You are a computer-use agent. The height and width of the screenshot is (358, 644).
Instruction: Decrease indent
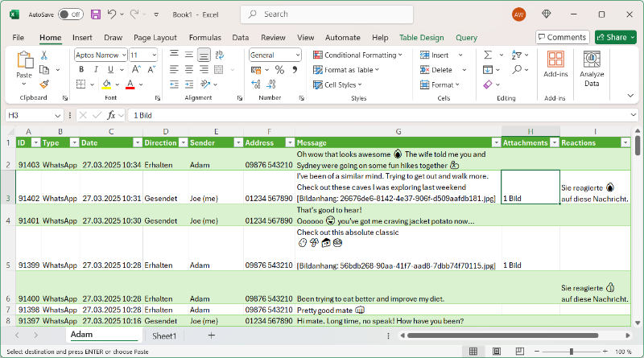click(x=174, y=84)
